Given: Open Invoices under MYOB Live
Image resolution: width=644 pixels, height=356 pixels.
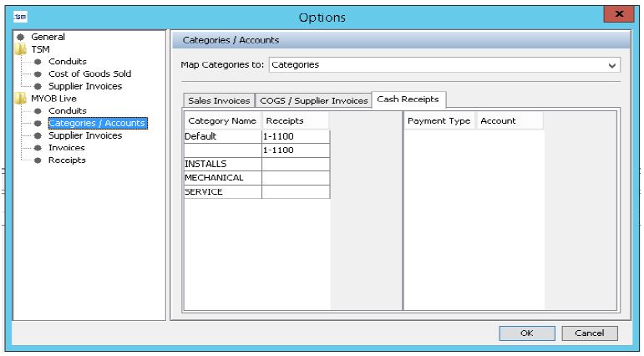Looking at the screenshot, I should tap(66, 148).
